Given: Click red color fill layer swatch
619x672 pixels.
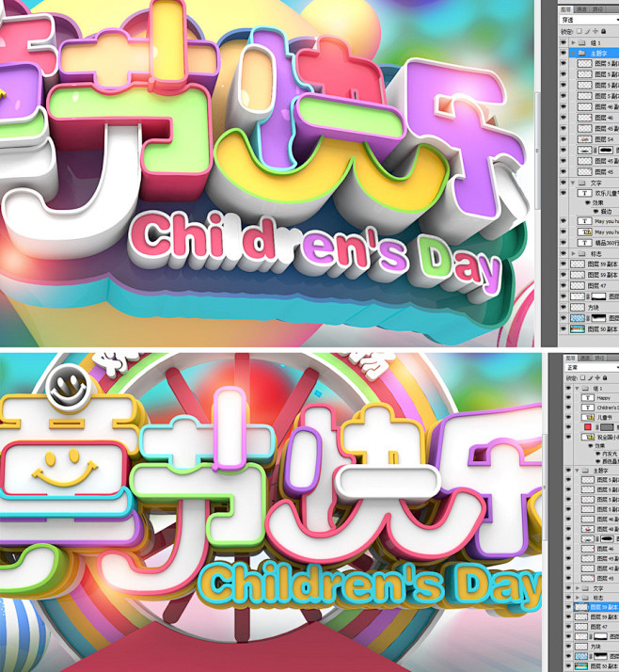Looking at the screenshot, I should 586,425.
